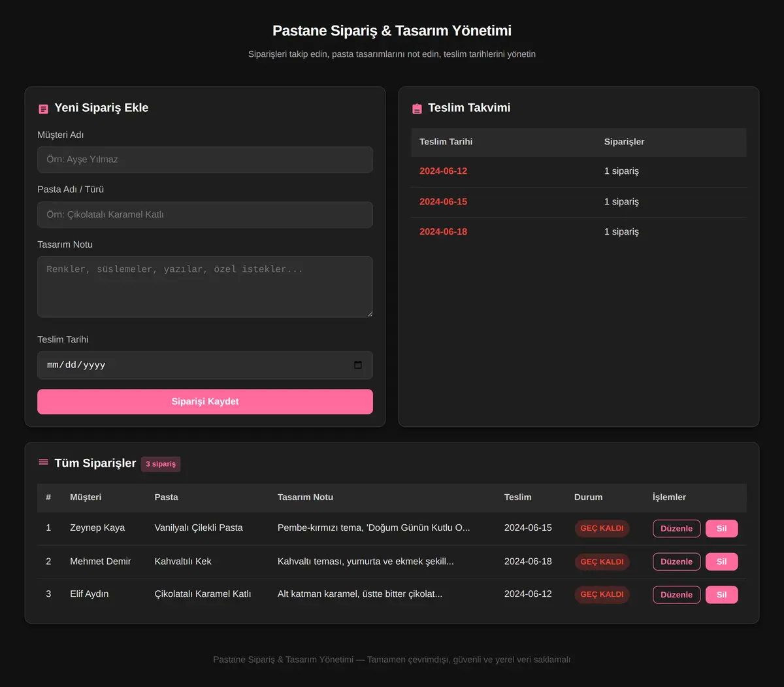784x687 pixels.
Task: Click the GEÇ KALDI badge for Zeynep Kaya
Action: click(x=602, y=528)
